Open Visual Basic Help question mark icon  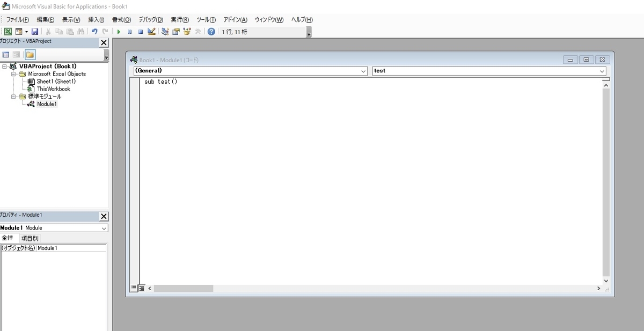211,32
